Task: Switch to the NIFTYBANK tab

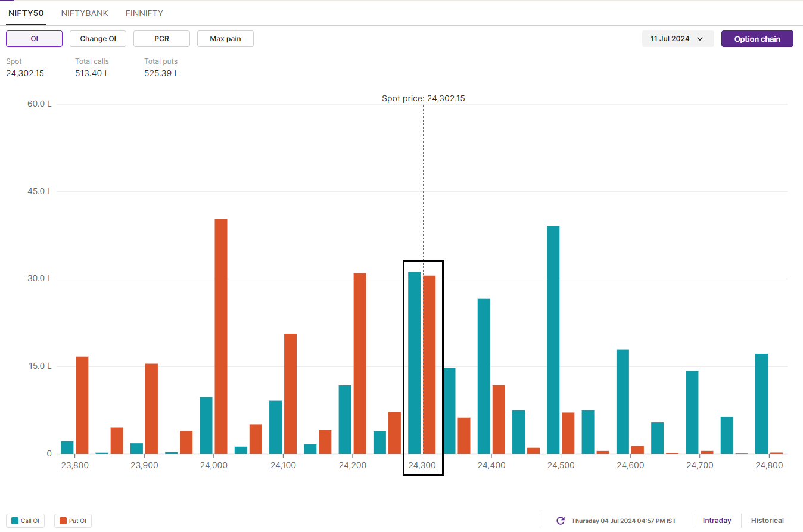Action: [x=85, y=13]
